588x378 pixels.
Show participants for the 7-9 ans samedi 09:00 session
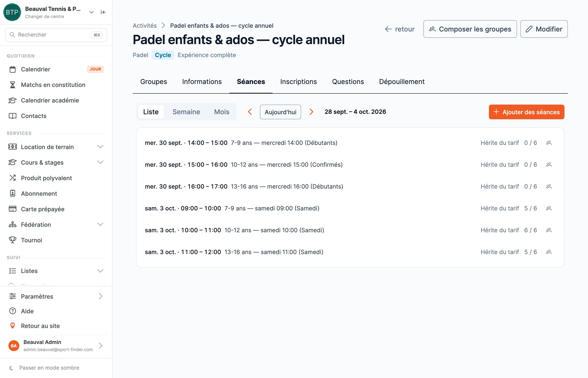[549, 208]
